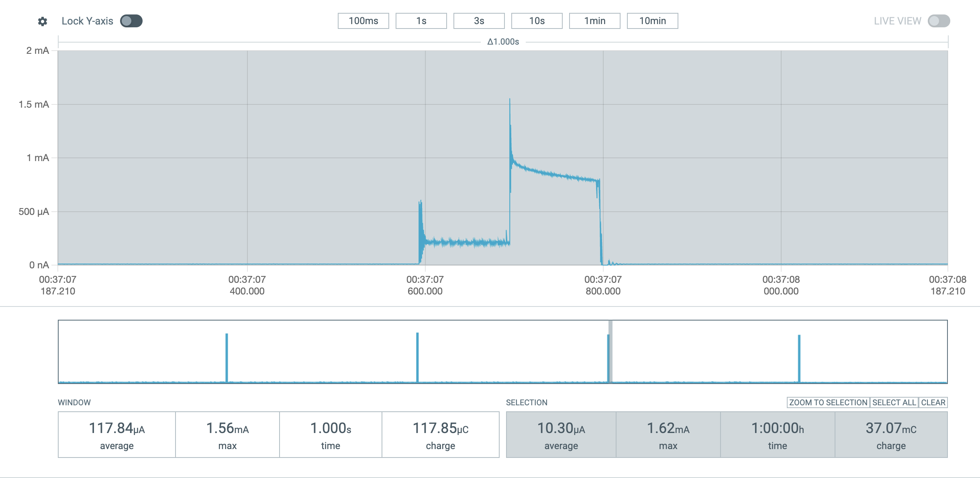
Task: Click the selection max value 1.62mA
Action: [668, 428]
